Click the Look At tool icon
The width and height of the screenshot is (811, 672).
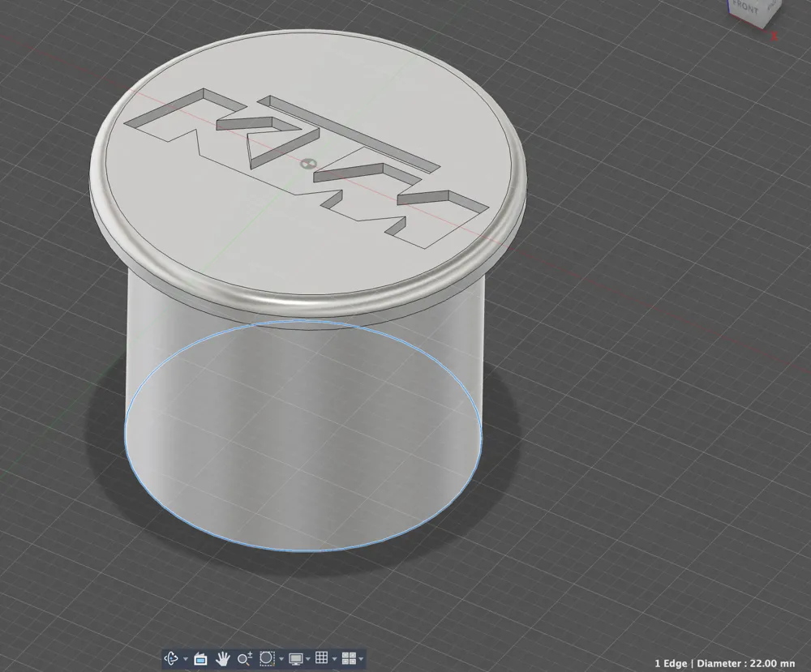(200, 658)
